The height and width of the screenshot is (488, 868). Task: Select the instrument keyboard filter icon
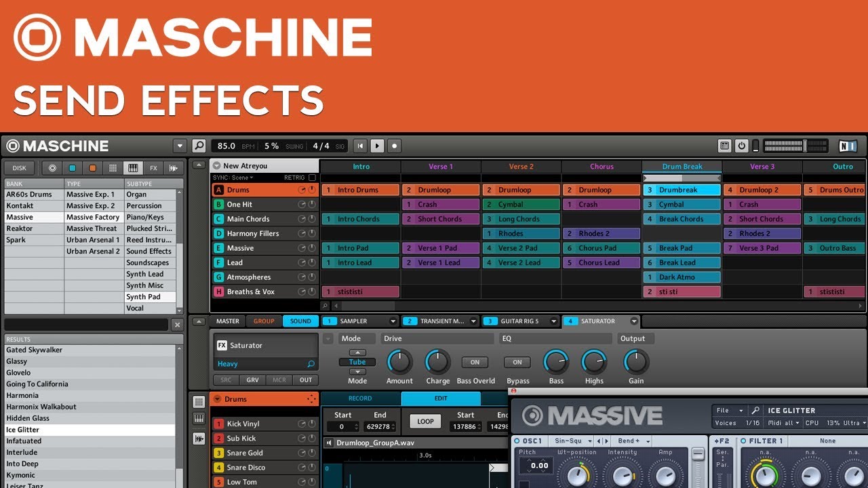point(133,168)
